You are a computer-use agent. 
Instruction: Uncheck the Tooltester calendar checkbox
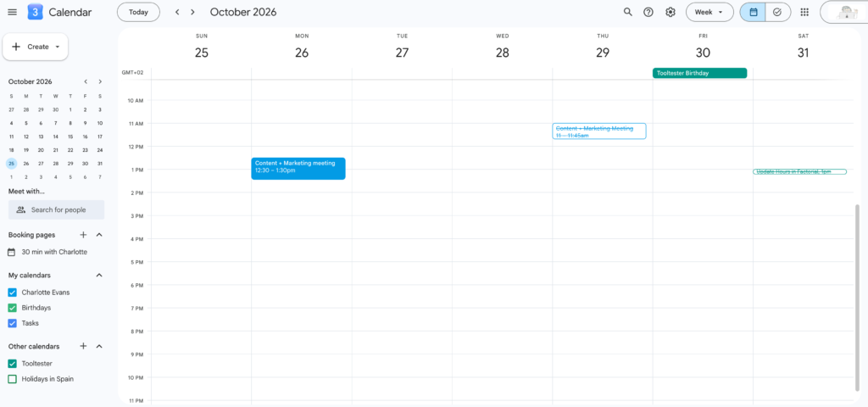(x=12, y=364)
